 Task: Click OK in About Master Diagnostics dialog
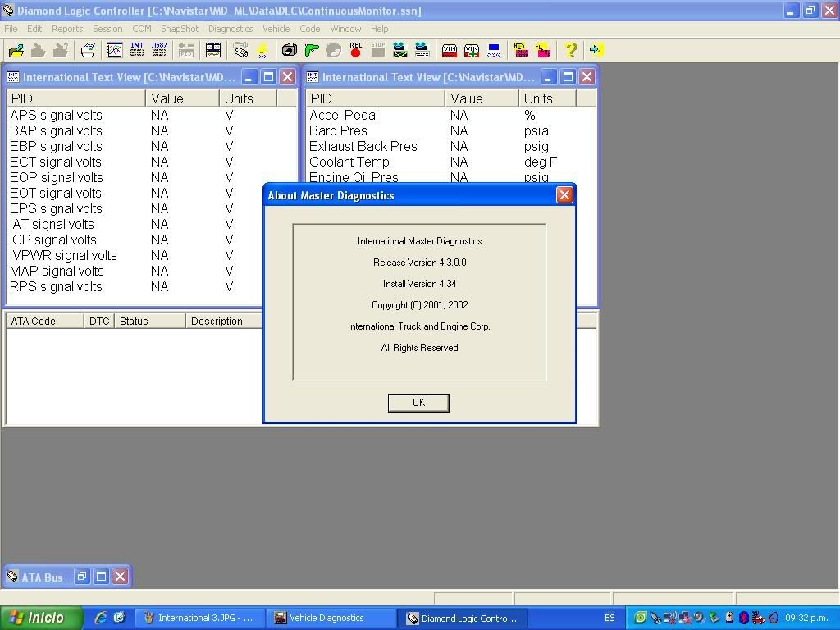(x=418, y=403)
